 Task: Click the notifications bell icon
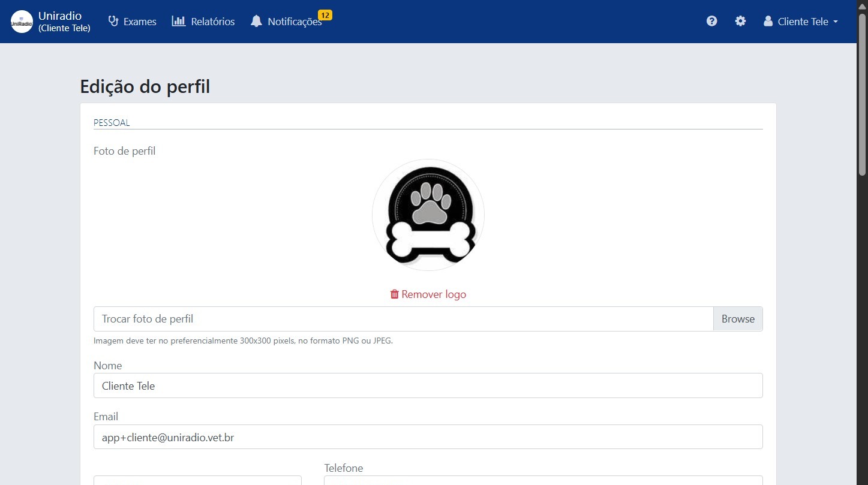click(257, 21)
